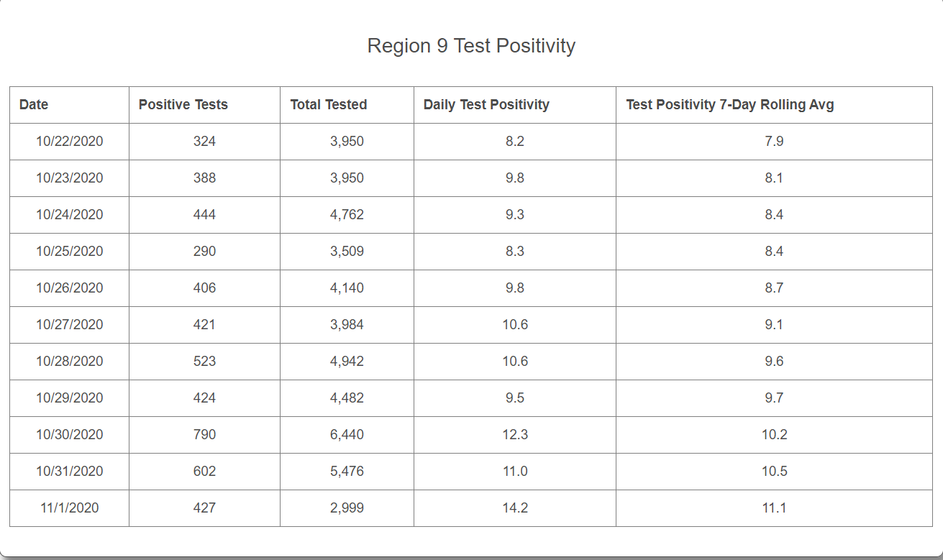
Task: Select the 7.9 rolling average cell
Action: point(774,142)
